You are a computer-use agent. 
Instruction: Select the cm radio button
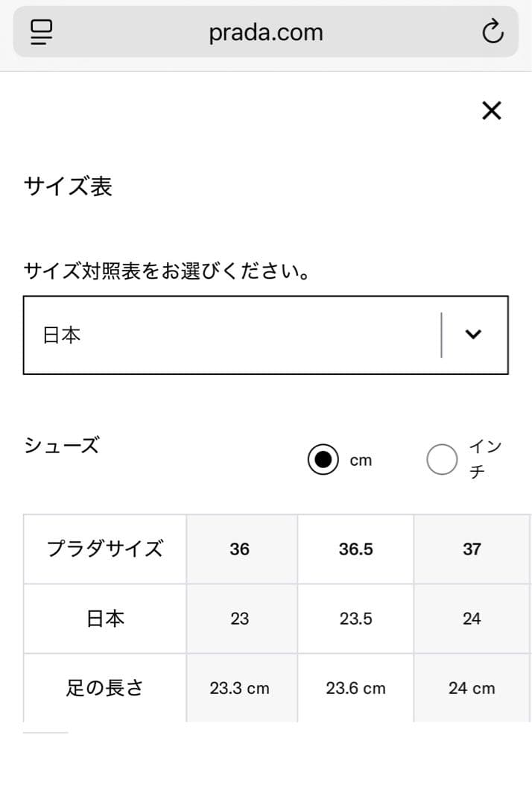323,460
